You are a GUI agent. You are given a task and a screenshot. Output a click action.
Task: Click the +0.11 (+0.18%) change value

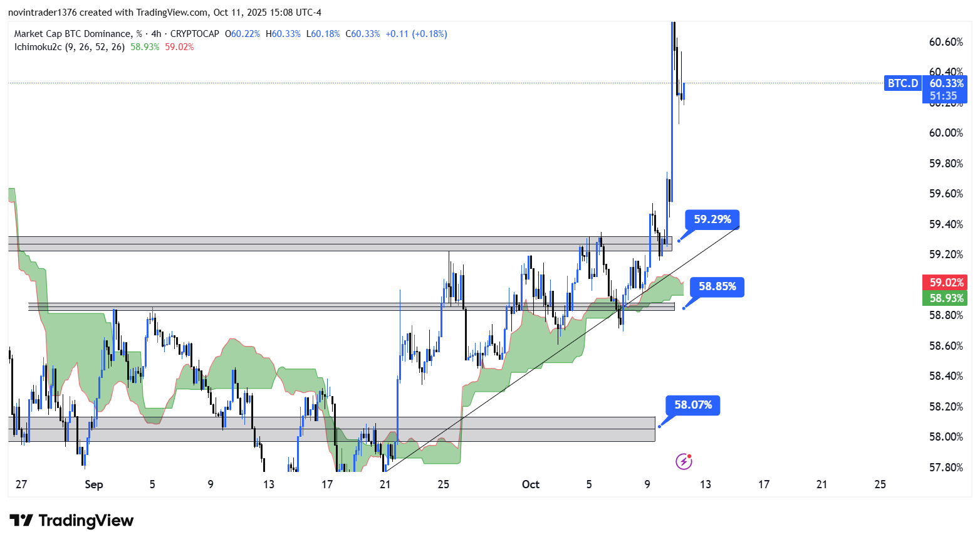[x=416, y=34]
